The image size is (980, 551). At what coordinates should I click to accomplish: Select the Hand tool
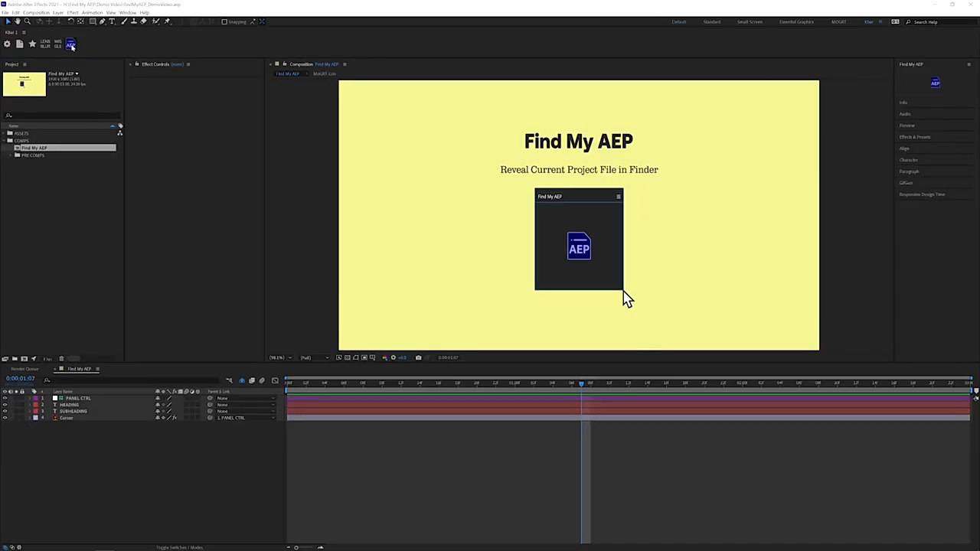click(x=18, y=21)
